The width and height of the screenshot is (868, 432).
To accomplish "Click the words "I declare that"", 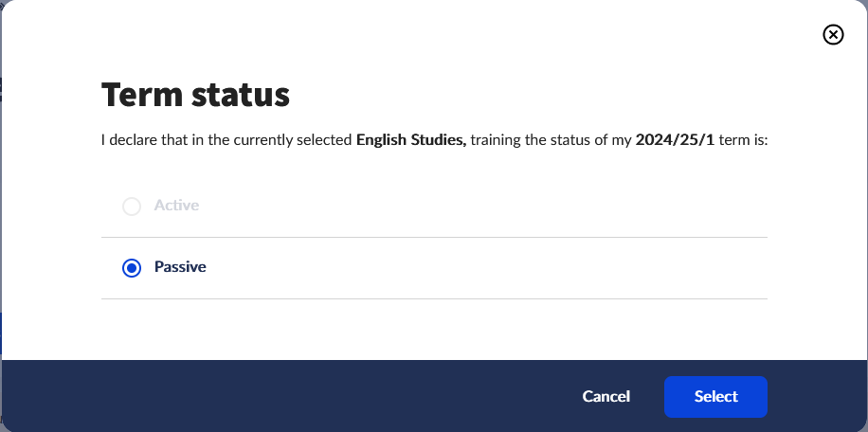I will (139, 140).
